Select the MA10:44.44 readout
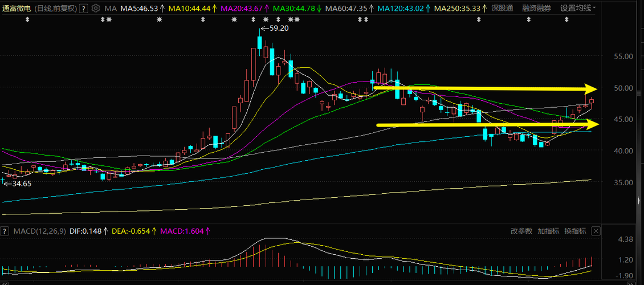 pyautogui.click(x=189, y=8)
